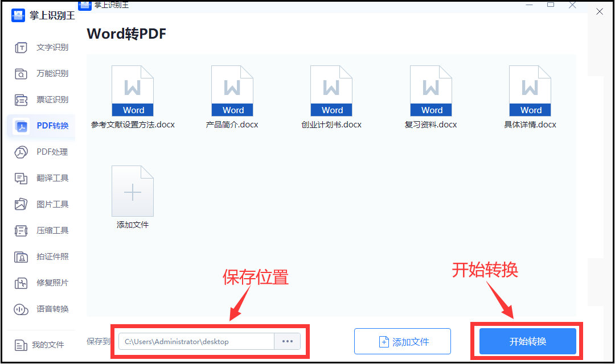Click the 添加文件 tile label

133,225
